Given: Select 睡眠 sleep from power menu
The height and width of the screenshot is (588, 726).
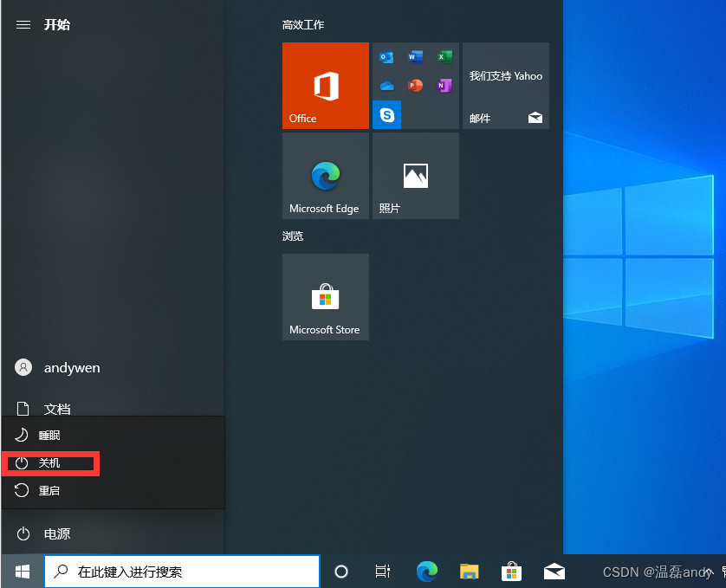Looking at the screenshot, I should [113, 436].
